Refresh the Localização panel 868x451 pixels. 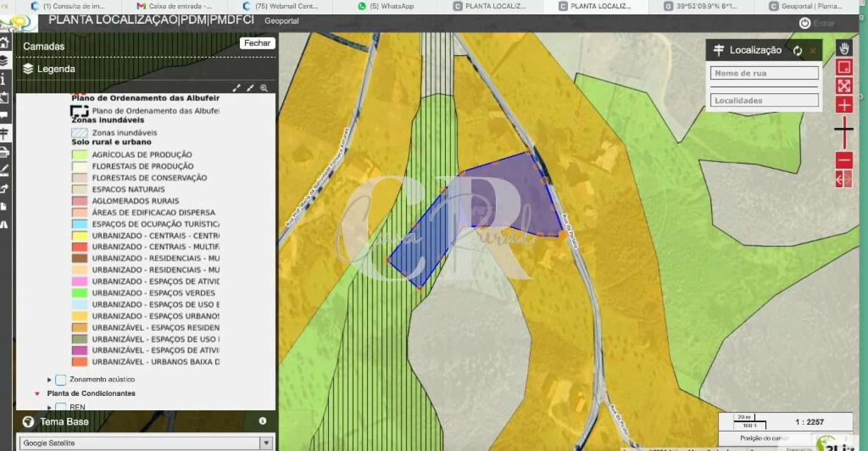pos(797,51)
